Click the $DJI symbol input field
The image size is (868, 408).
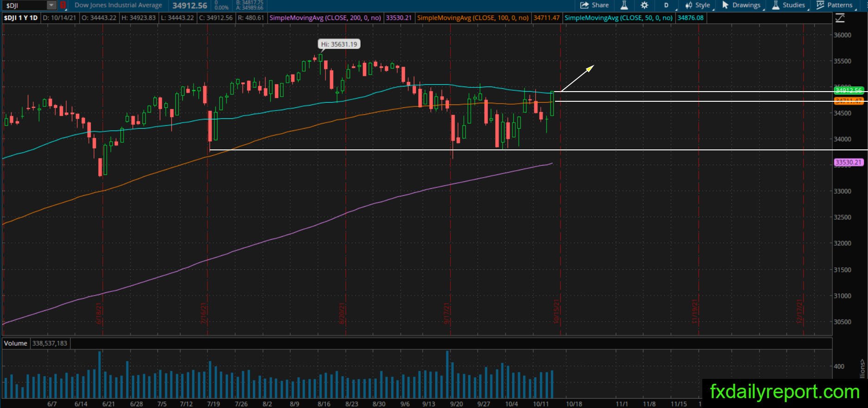pyautogui.click(x=25, y=6)
